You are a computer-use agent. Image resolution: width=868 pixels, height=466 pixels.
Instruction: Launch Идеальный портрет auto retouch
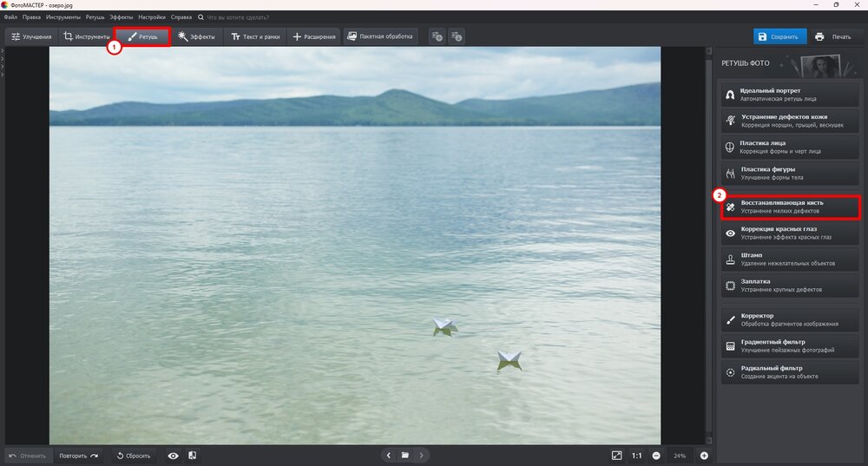(x=790, y=95)
